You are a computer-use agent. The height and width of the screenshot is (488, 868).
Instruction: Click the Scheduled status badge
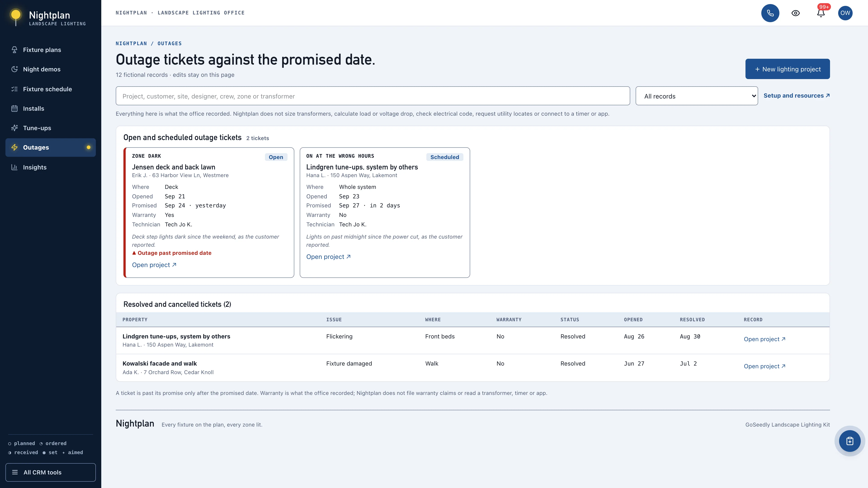point(444,157)
